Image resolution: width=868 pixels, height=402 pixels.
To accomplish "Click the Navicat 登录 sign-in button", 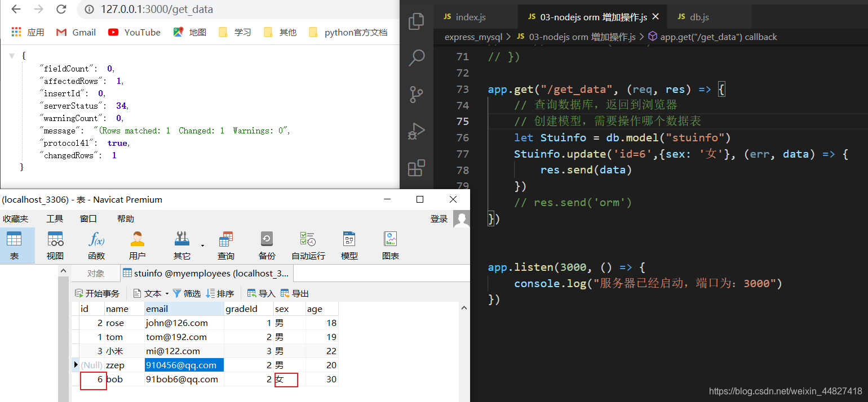I will [x=439, y=219].
